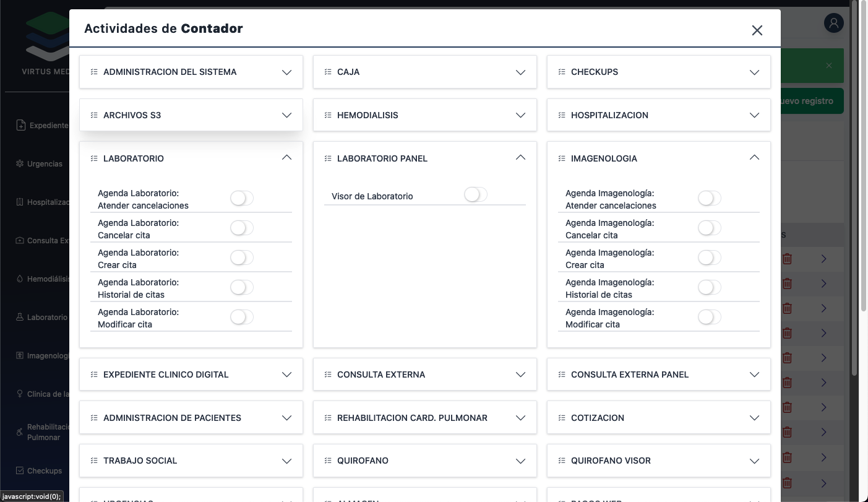Expand the COTIZACION section chevron
The height and width of the screenshot is (502, 868).
754,418
